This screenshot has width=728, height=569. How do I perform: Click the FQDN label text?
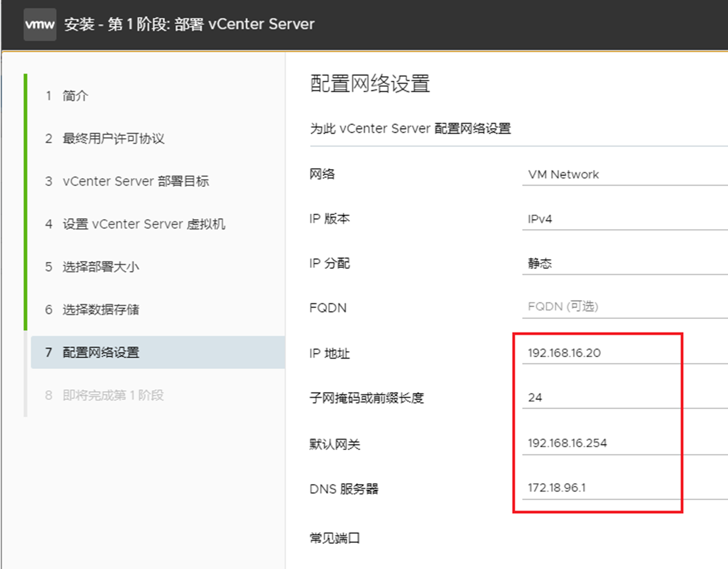328,308
